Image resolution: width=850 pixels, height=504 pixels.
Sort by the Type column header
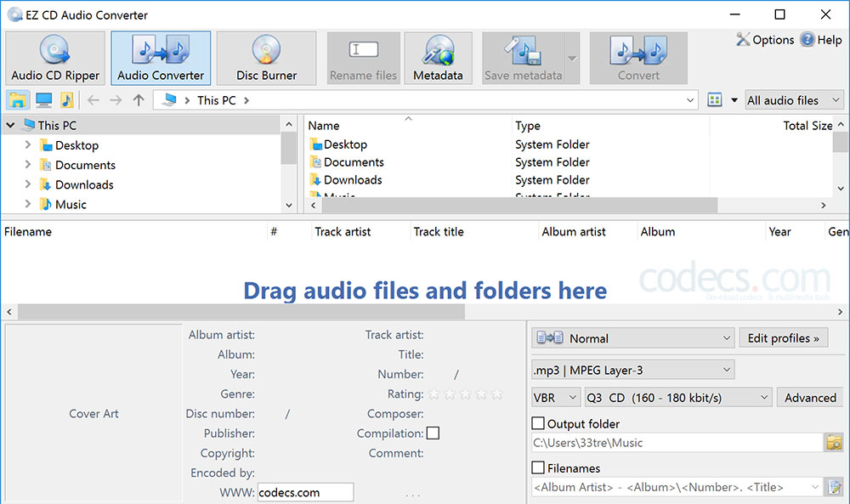tap(610, 125)
